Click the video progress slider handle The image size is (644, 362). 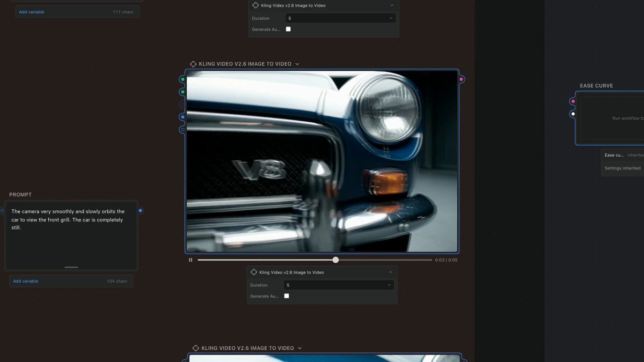(x=335, y=260)
